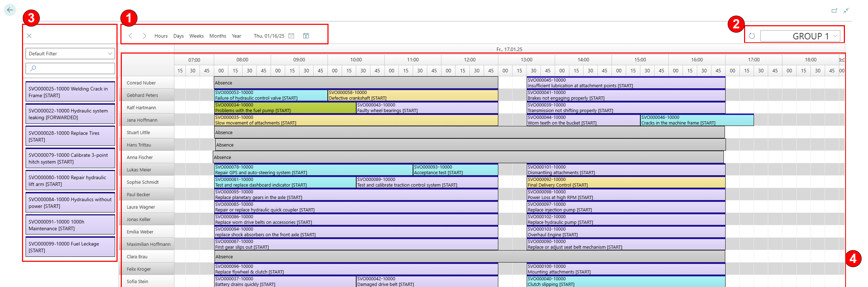Switch to Weeks view
868x287 pixels.
tap(196, 36)
